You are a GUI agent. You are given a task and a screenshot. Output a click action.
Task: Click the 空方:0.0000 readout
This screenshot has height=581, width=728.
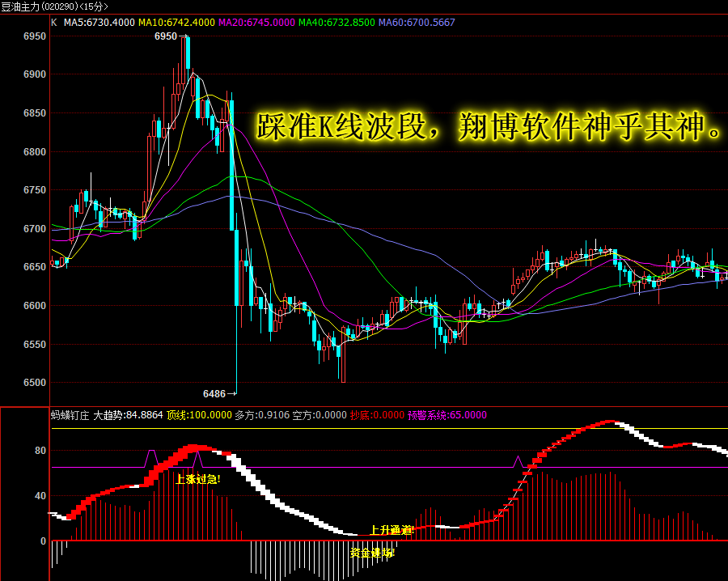coord(320,415)
